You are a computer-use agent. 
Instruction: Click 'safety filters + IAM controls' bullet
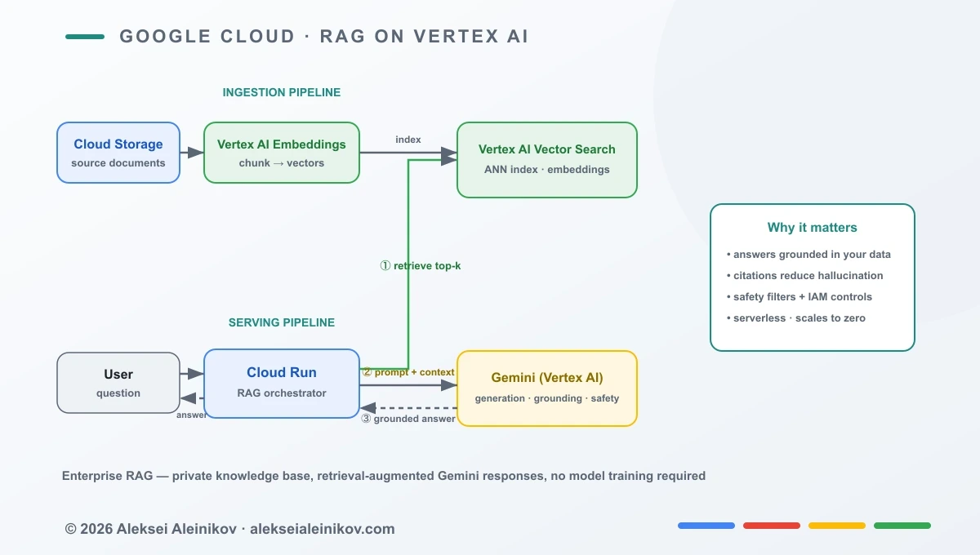coord(799,296)
